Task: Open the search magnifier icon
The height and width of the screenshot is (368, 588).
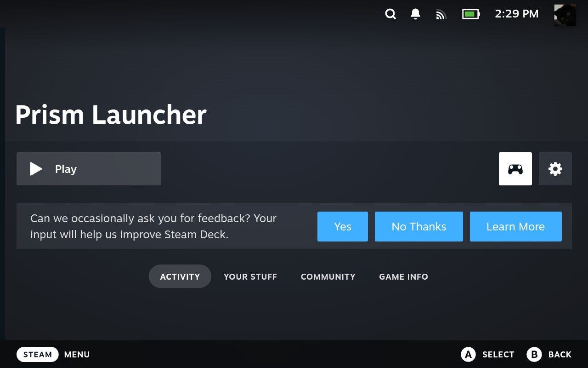Action: (x=390, y=14)
